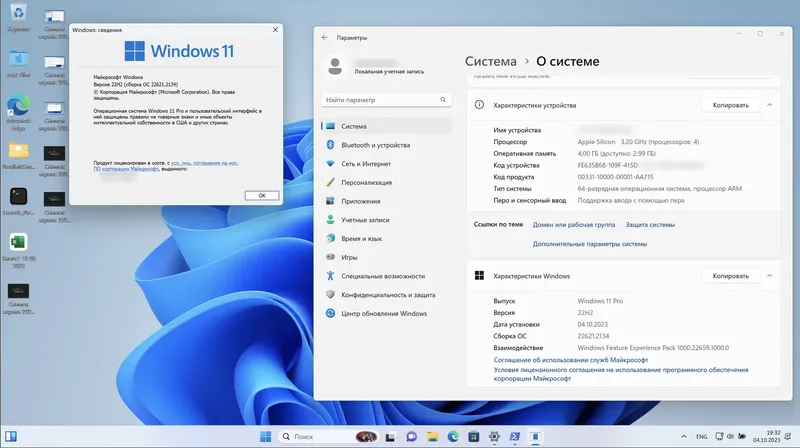Open Widgets button on taskbar

point(11,436)
